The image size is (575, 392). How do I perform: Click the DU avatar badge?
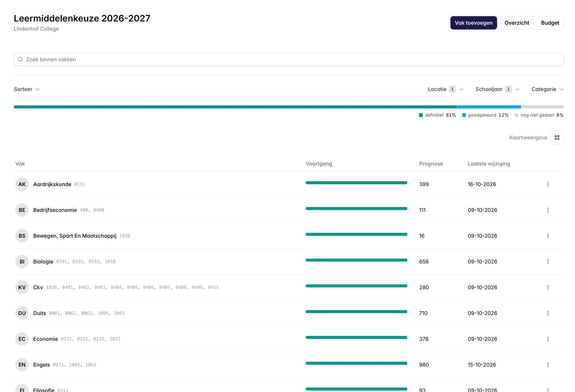pyautogui.click(x=22, y=313)
